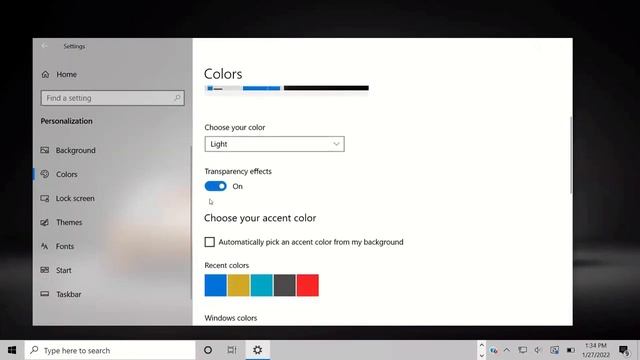
Task: Pick blue recent color swatch
Action: 216,285
